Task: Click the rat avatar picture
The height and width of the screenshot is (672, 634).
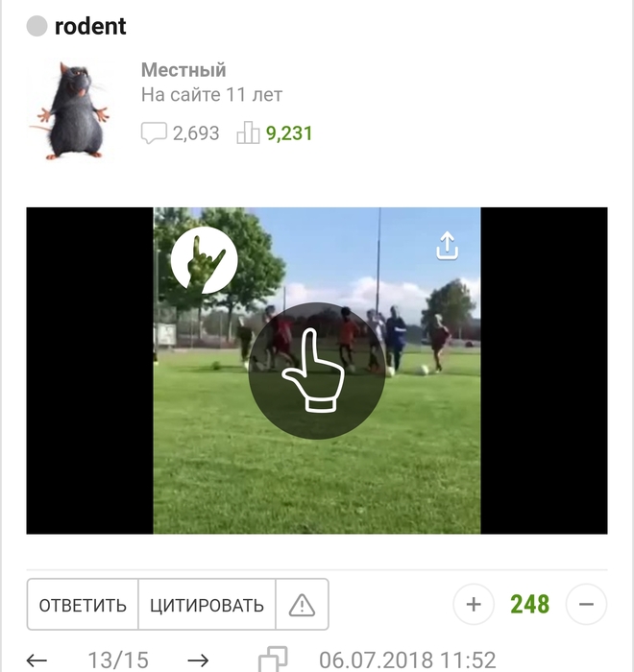Action: (70, 110)
